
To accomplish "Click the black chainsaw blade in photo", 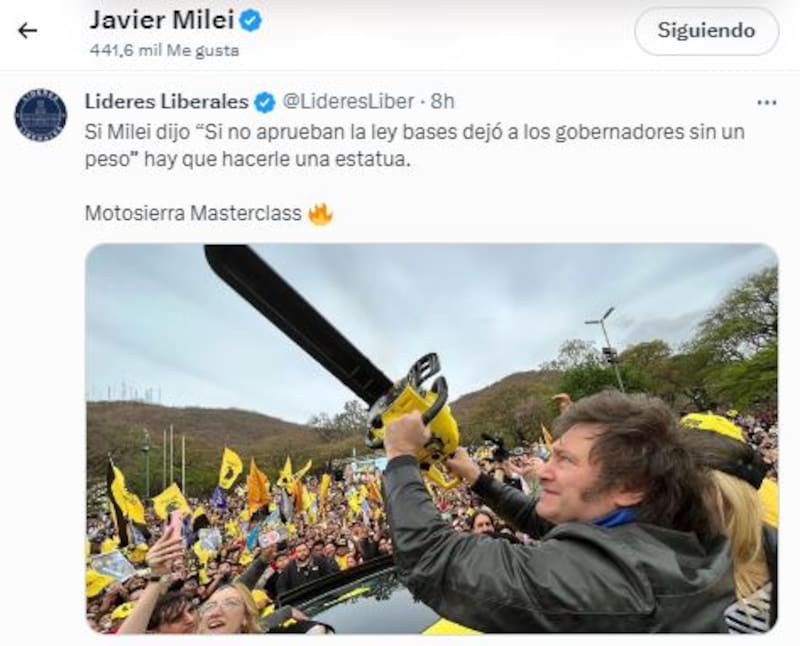I will [x=297, y=321].
